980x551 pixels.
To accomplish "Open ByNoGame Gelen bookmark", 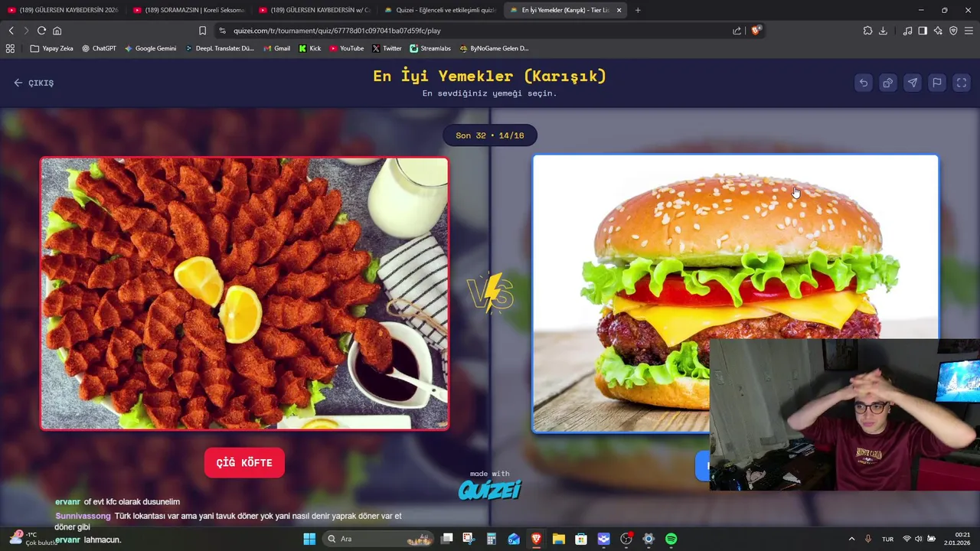I will coord(494,48).
